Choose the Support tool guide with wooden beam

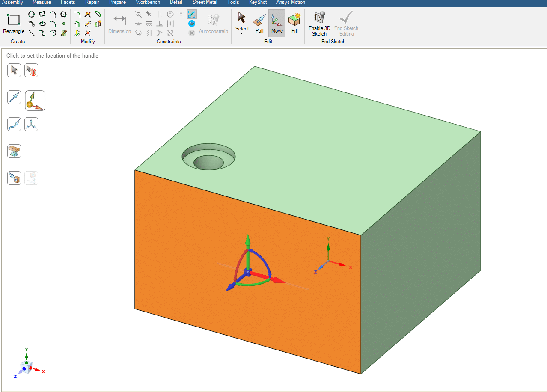pyautogui.click(x=14, y=151)
